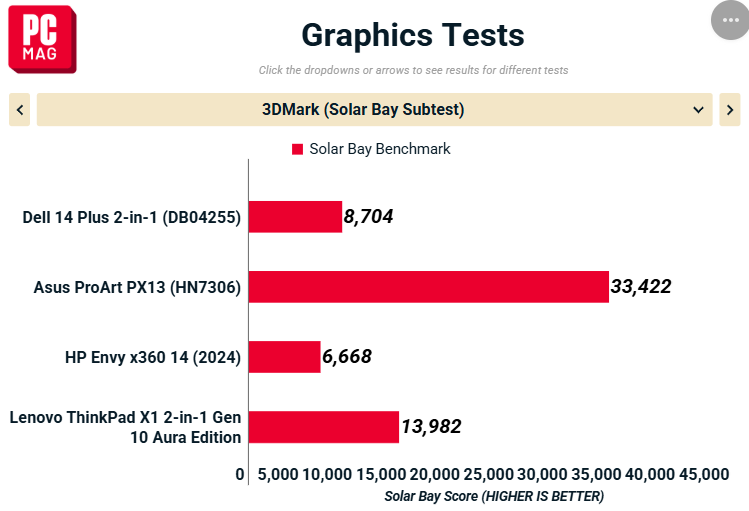Click the 33,422 score value label
Image resolution: width=749 pixels, height=511 pixels.
[641, 287]
